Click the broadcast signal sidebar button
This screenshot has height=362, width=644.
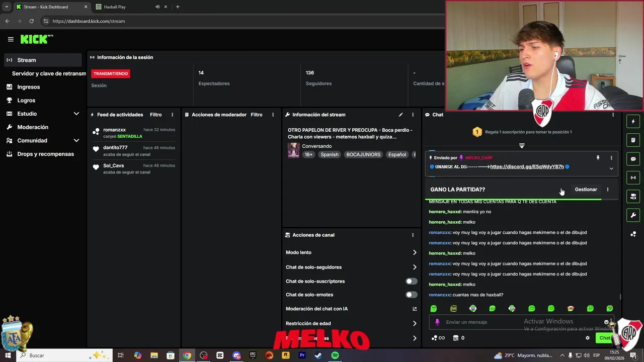[633, 177]
